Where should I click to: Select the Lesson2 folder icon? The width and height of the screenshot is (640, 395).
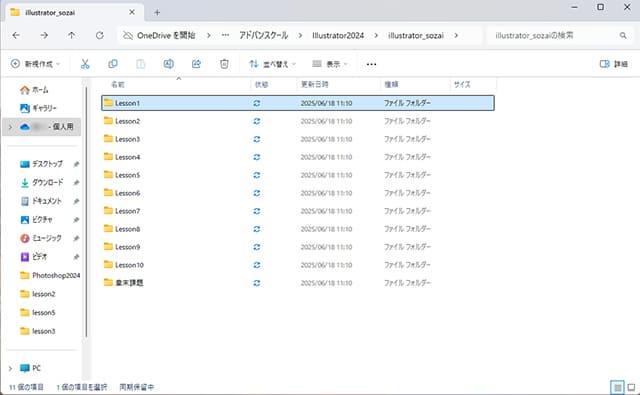(x=108, y=121)
